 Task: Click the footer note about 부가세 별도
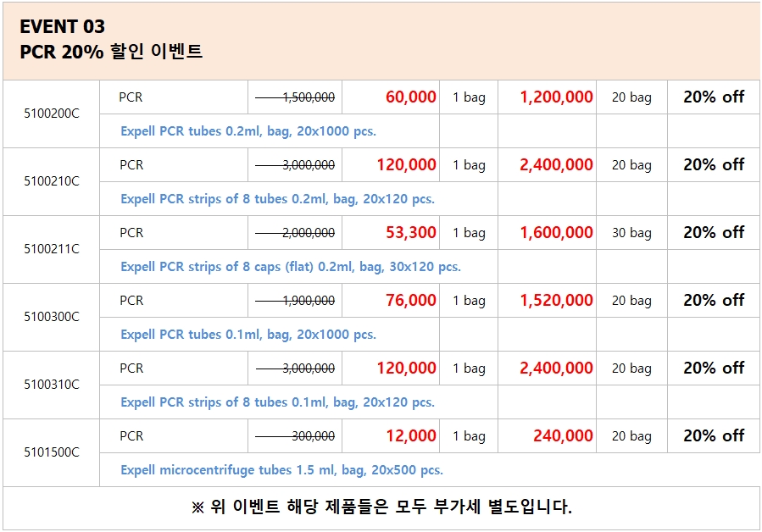coord(381,507)
